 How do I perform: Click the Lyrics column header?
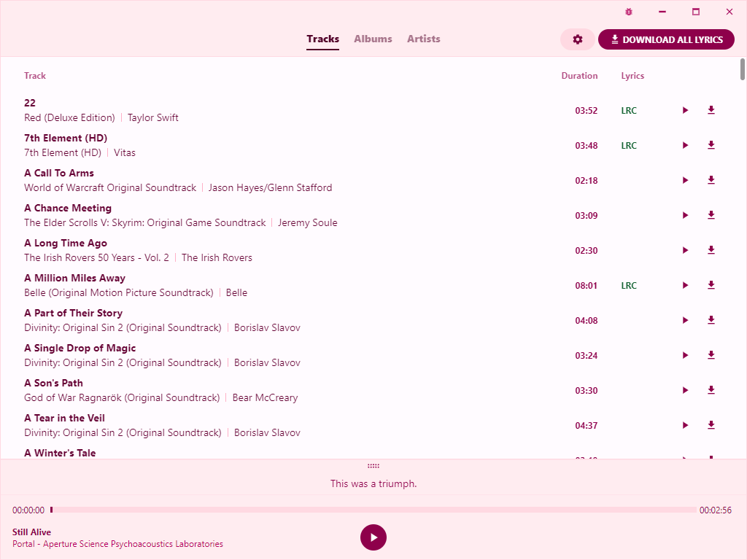632,76
